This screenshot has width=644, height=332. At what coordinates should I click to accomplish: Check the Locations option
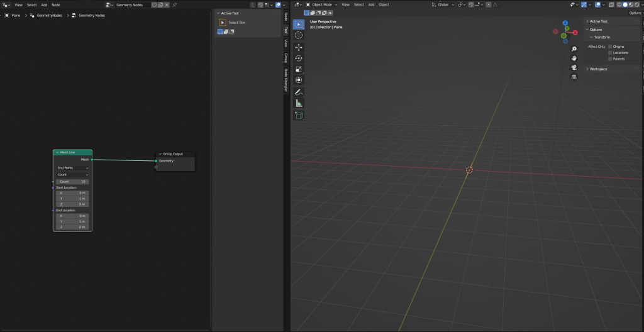[610, 53]
